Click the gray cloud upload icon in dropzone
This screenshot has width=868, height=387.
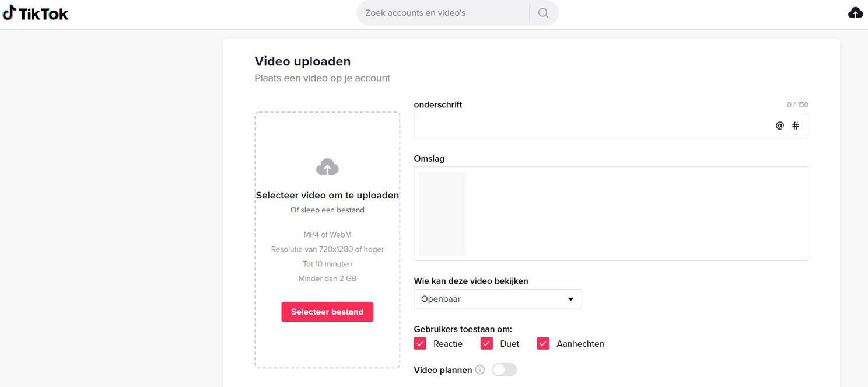point(327,167)
